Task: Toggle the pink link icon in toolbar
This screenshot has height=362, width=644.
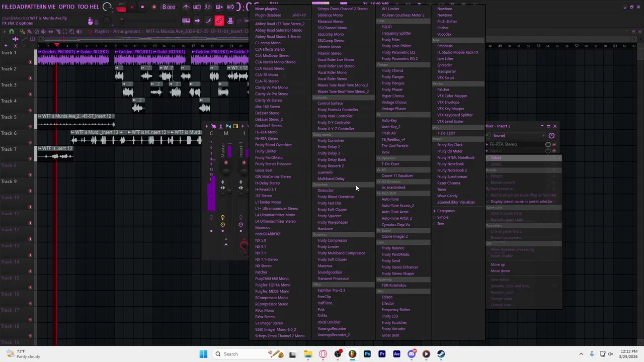Action: point(219,21)
